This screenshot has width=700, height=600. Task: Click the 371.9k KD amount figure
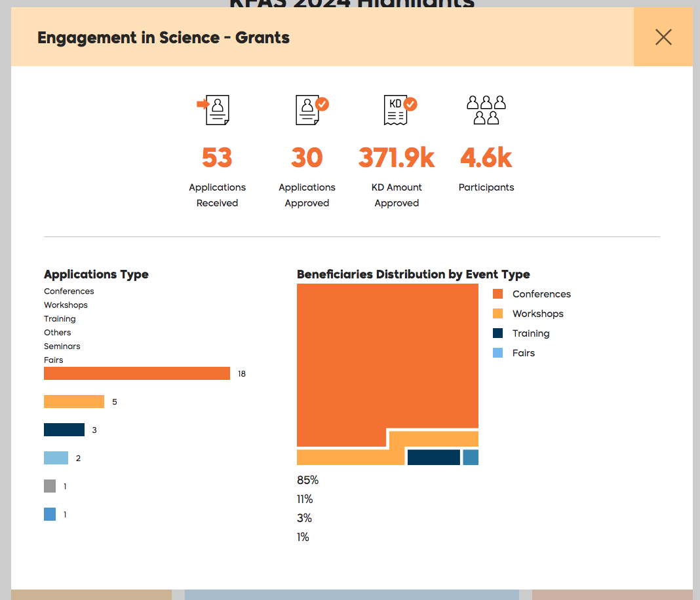(397, 157)
